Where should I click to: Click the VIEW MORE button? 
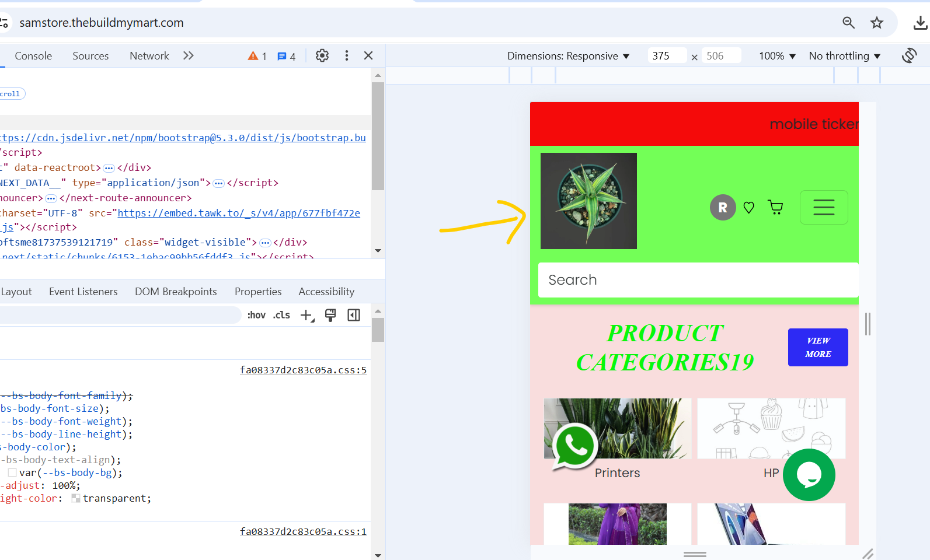click(x=818, y=347)
